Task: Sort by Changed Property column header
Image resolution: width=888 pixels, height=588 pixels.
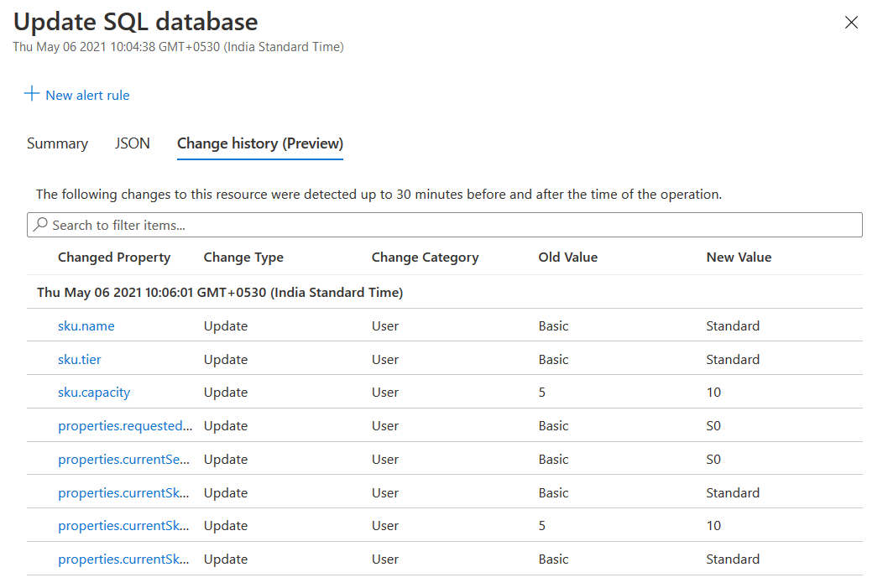Action: coord(114,258)
